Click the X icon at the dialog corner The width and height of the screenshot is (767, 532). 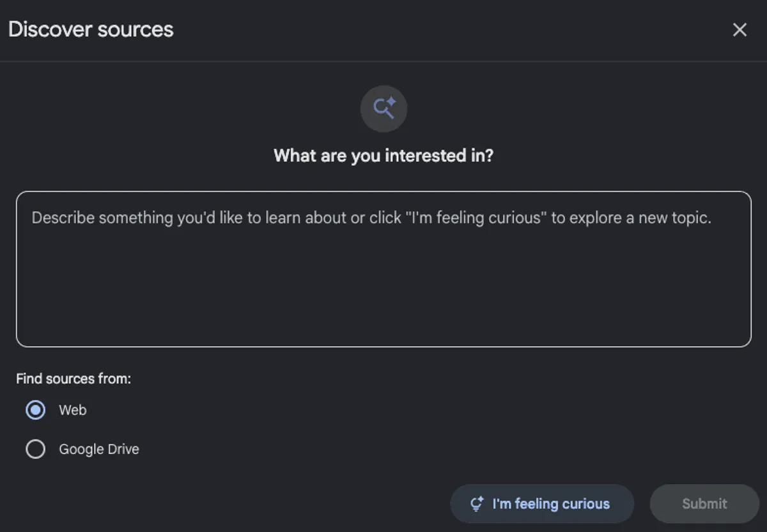tap(740, 30)
